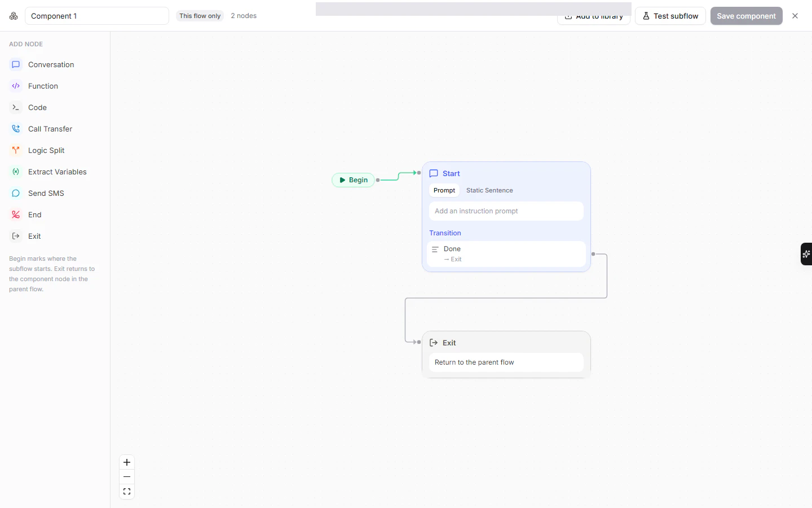Click the instruction prompt field

[x=506, y=211]
